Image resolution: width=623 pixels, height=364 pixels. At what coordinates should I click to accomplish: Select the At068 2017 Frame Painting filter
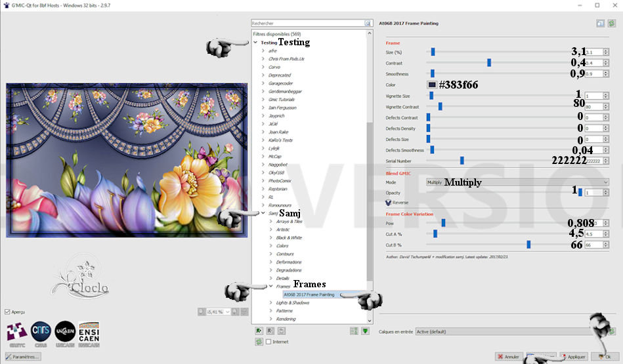pyautogui.click(x=309, y=294)
